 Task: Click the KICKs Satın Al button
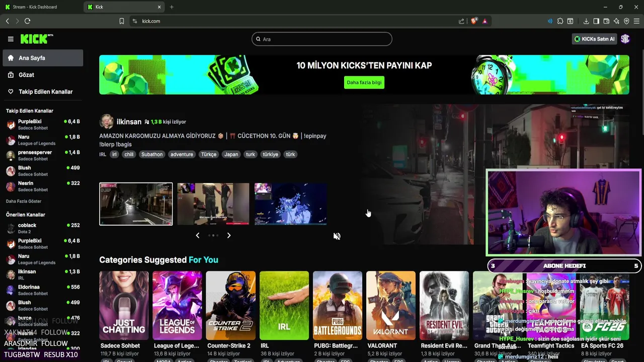coord(594,39)
